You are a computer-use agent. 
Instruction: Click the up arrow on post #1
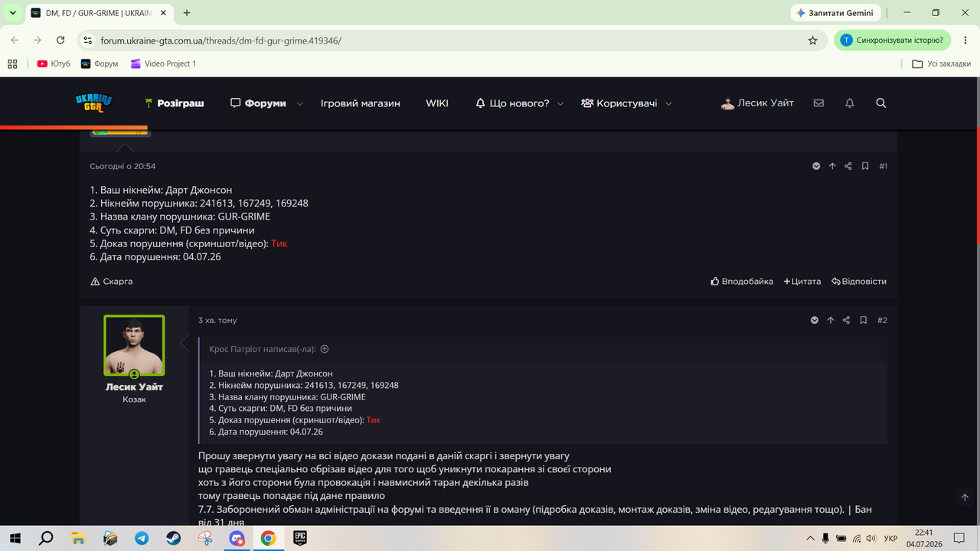(832, 166)
